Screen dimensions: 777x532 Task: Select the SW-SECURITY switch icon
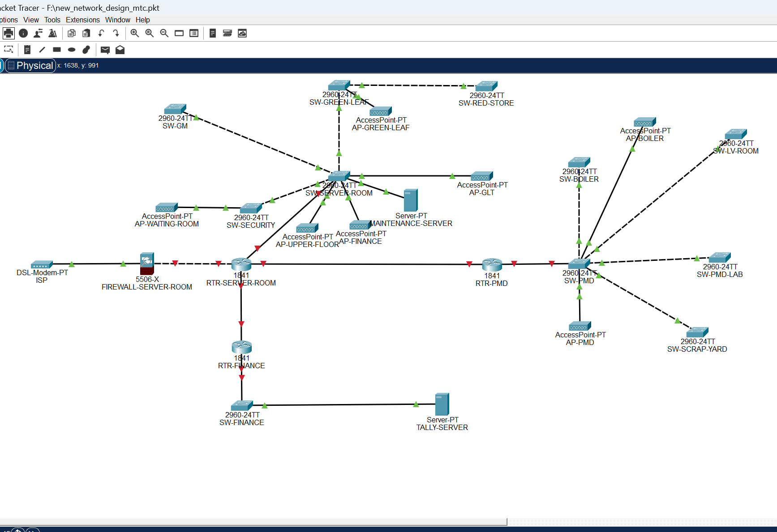tap(251, 208)
